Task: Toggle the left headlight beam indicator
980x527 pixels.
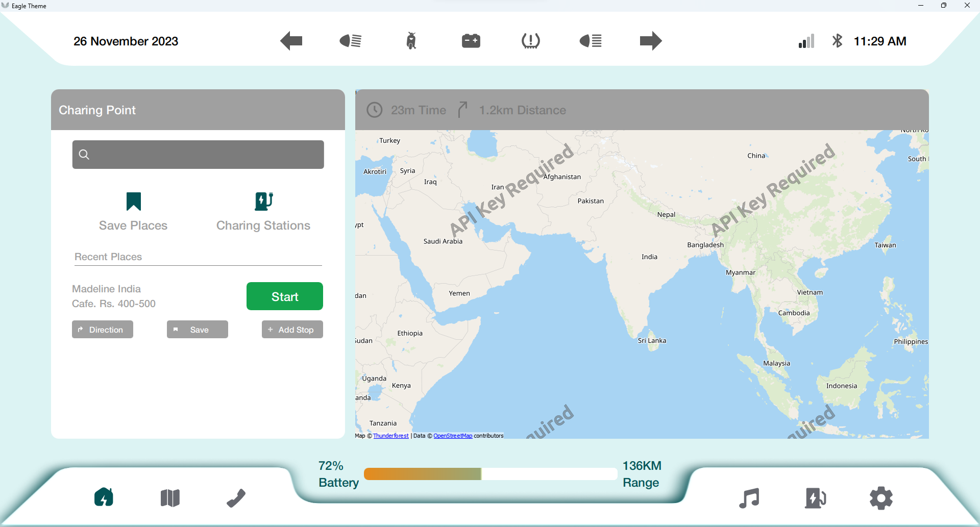Action: (x=351, y=41)
